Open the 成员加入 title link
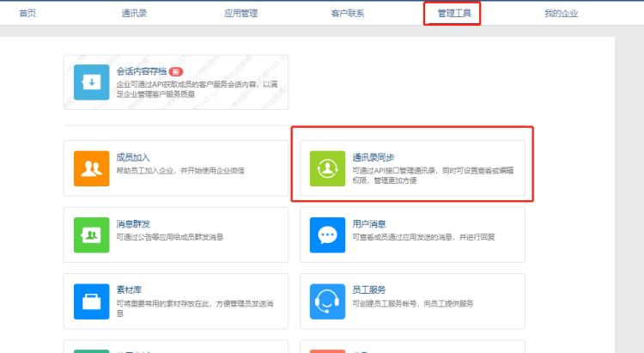Image resolution: width=644 pixels, height=353 pixels. coord(133,158)
